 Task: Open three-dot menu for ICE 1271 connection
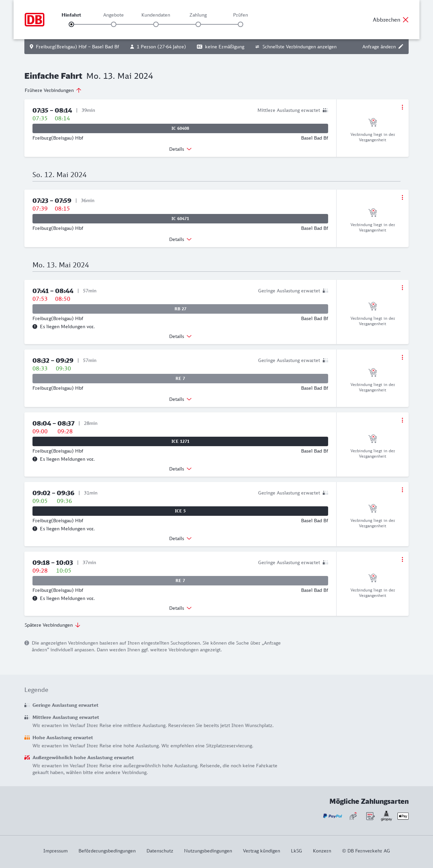click(402, 420)
